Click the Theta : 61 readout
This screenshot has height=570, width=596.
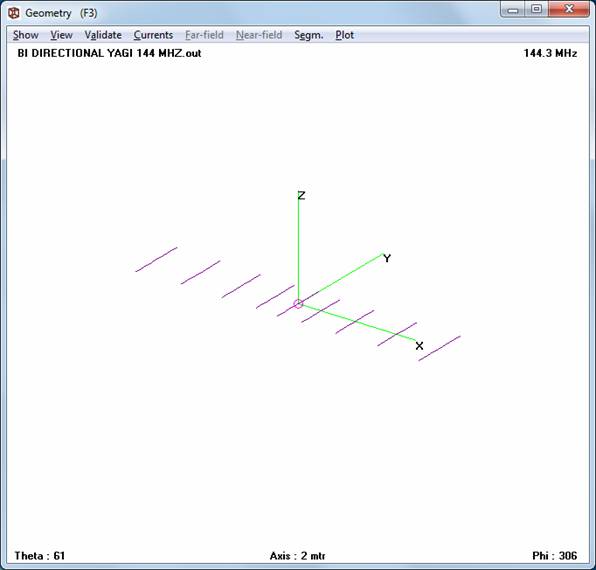(x=40, y=556)
